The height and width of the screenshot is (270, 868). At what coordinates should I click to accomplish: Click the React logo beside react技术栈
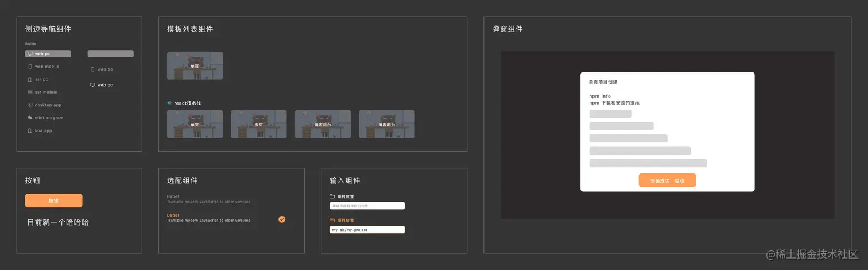click(169, 103)
